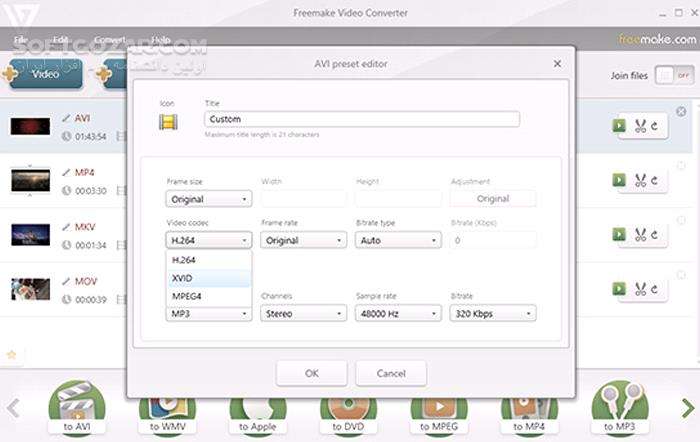This screenshot has width=700, height=442.
Task: Select XVID from codec list
Action: (x=208, y=278)
